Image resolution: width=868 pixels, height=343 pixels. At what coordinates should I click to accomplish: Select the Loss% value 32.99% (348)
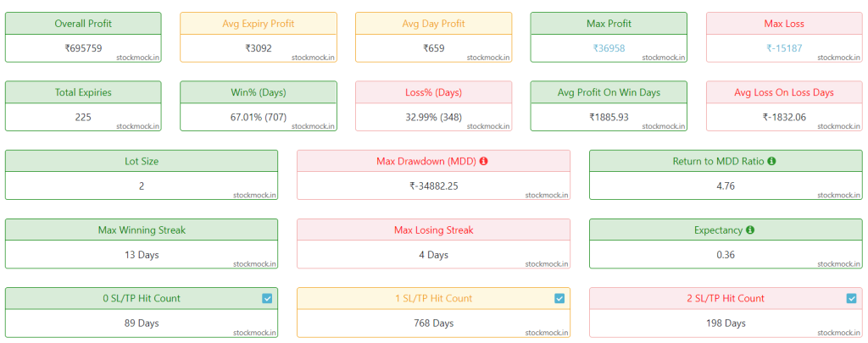coord(433,117)
